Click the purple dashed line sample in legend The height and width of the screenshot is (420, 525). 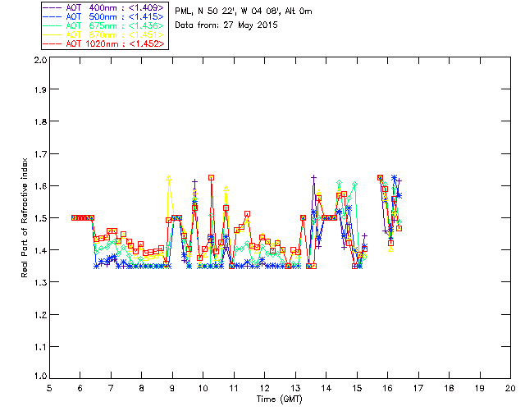coord(52,7)
